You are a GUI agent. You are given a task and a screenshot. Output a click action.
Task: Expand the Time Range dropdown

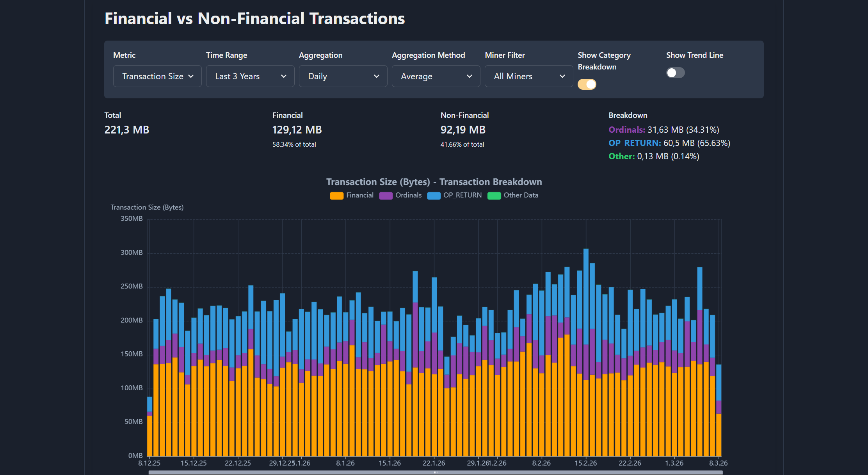click(250, 76)
